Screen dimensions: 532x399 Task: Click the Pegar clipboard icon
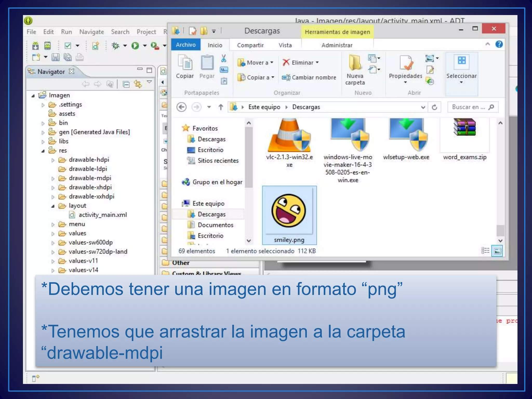(207, 62)
